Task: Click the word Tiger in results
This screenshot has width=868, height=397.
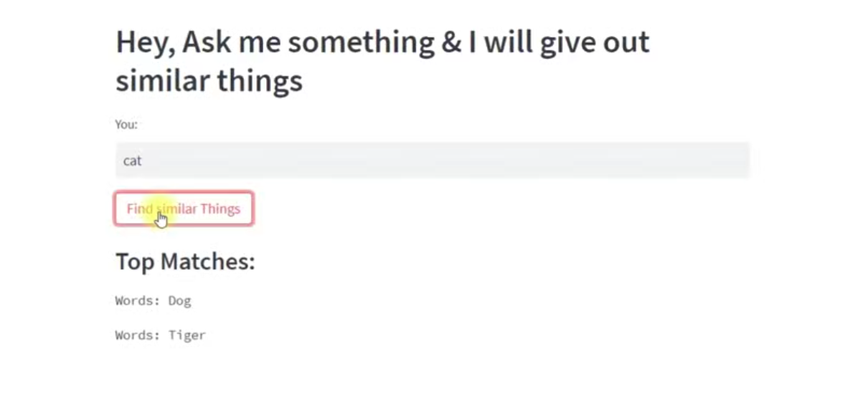Action: (187, 335)
